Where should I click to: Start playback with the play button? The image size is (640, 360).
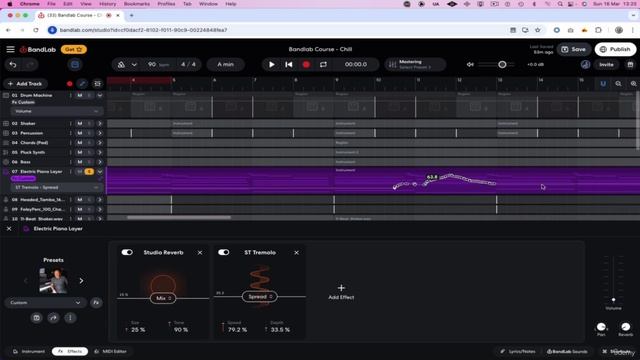coord(271,64)
